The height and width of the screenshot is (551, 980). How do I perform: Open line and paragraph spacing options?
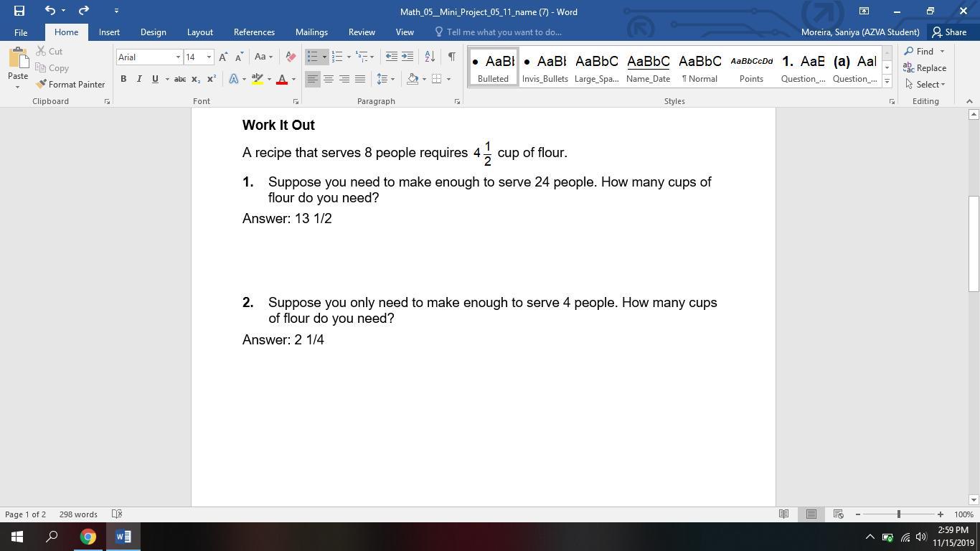click(385, 79)
